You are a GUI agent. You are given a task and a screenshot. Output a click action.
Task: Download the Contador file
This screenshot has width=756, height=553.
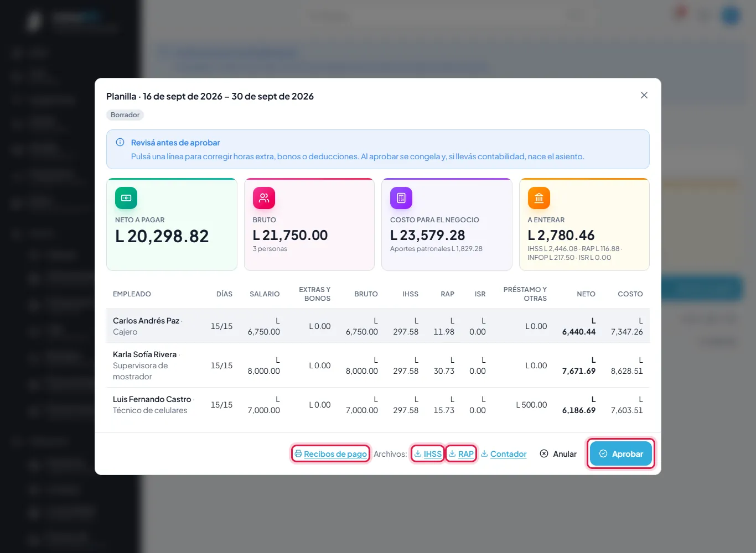504,454
